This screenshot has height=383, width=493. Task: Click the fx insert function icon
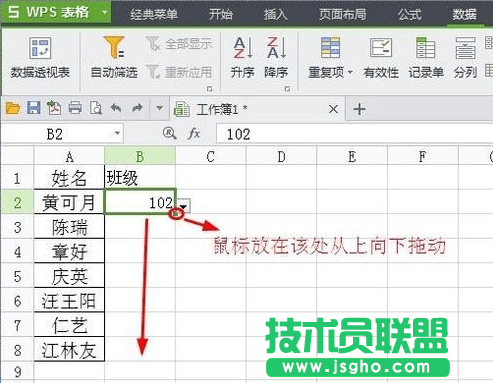click(x=194, y=134)
